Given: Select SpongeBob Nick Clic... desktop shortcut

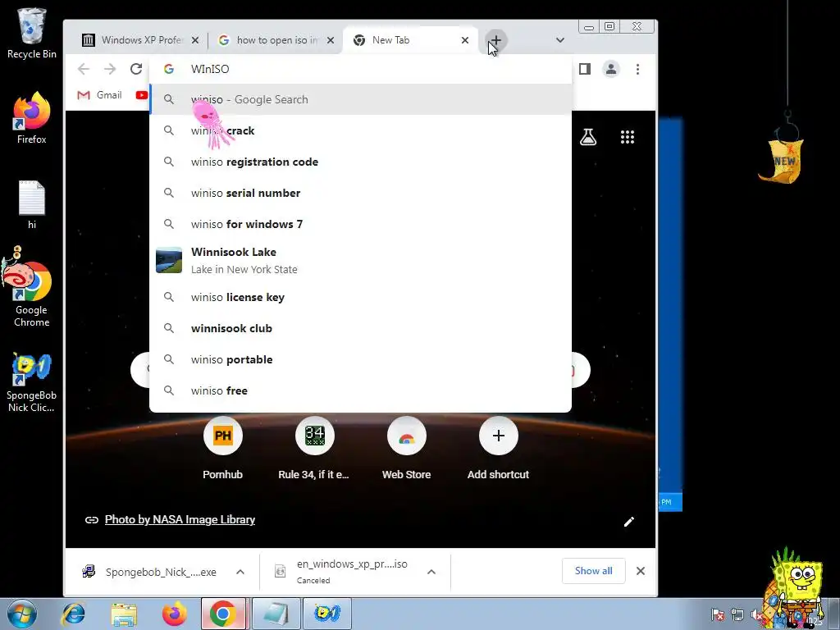Looking at the screenshot, I should [32, 382].
